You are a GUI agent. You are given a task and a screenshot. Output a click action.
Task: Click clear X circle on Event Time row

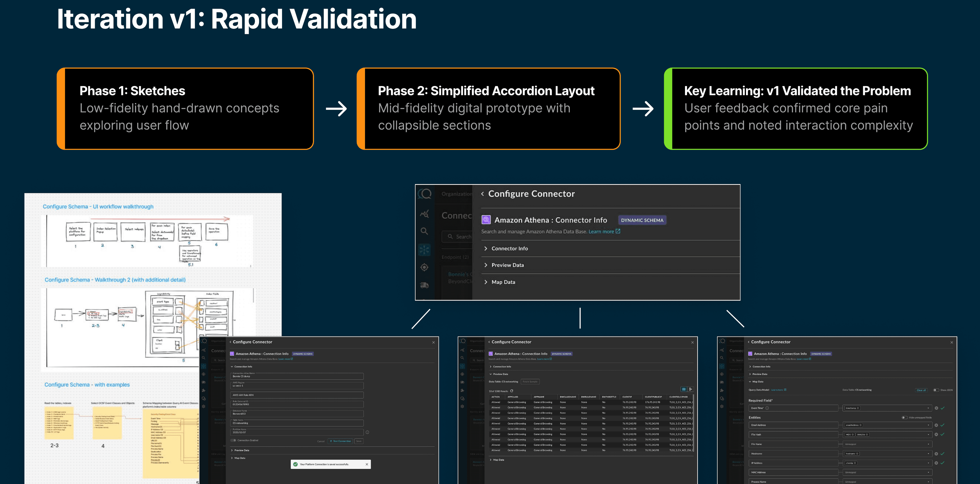tap(936, 408)
